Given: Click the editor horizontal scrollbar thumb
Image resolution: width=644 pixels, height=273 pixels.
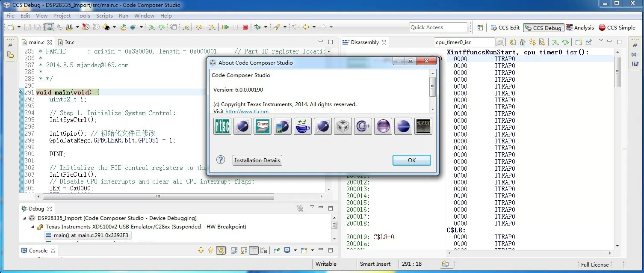Looking at the screenshot, I should (x=157, y=197).
